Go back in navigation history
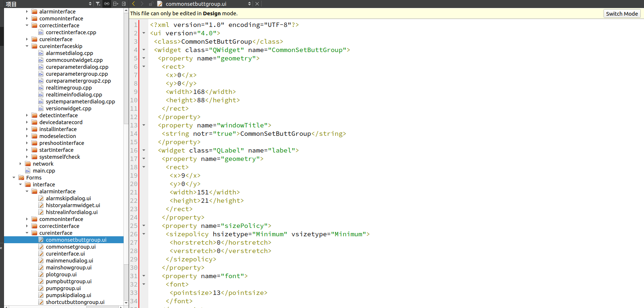Screen dimensions: 644x308 click(x=133, y=4)
